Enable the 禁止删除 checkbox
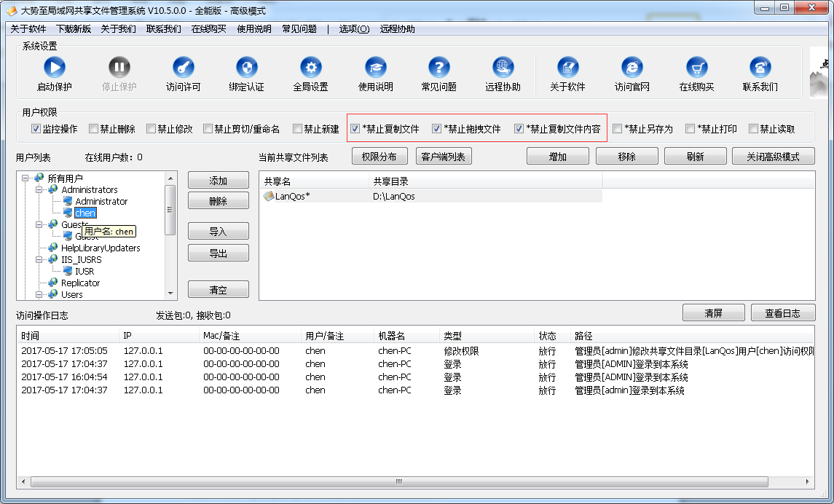This screenshot has height=504, width=834. point(93,129)
